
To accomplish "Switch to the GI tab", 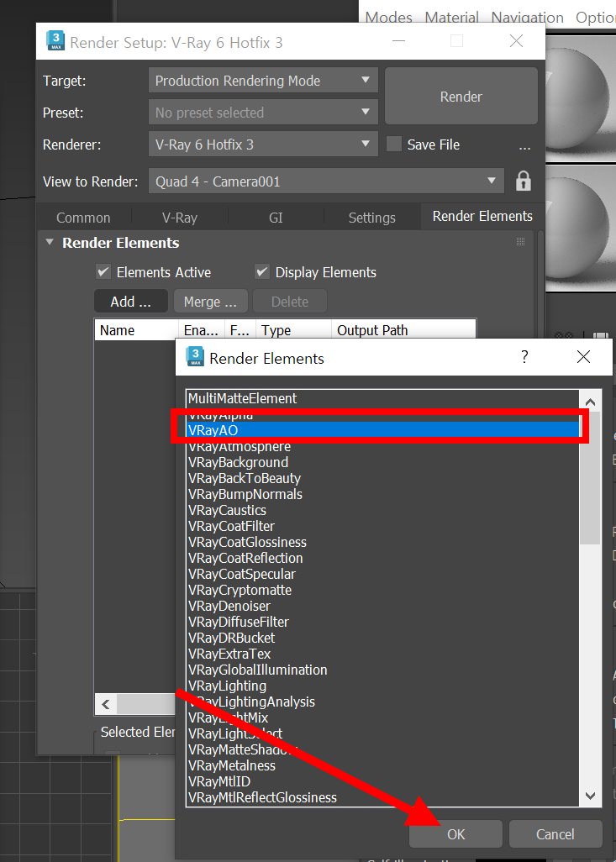I will [x=276, y=218].
